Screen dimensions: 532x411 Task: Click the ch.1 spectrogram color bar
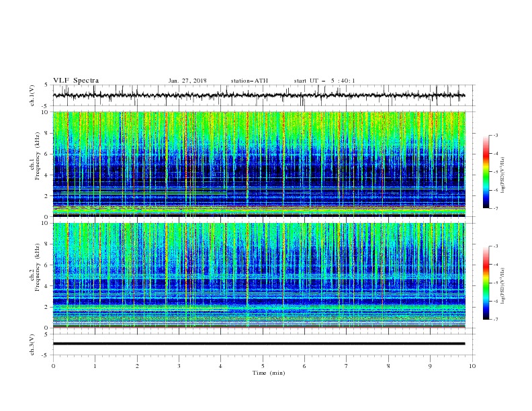click(x=486, y=171)
